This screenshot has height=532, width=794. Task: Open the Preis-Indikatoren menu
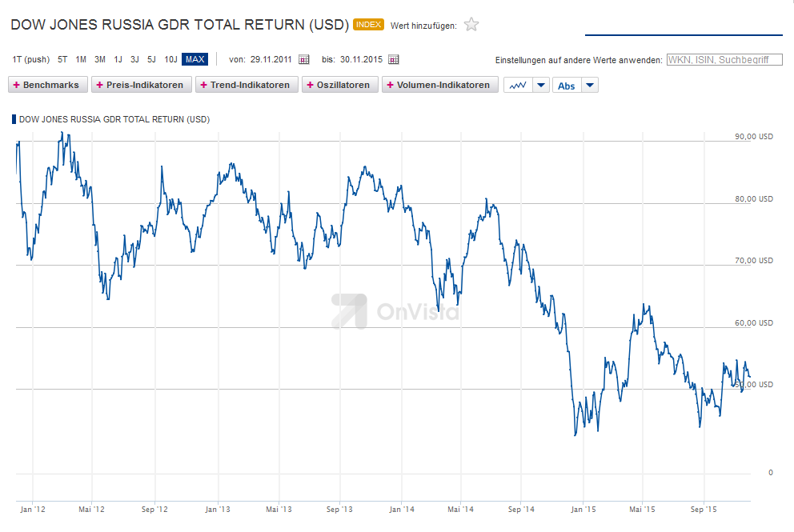point(142,85)
